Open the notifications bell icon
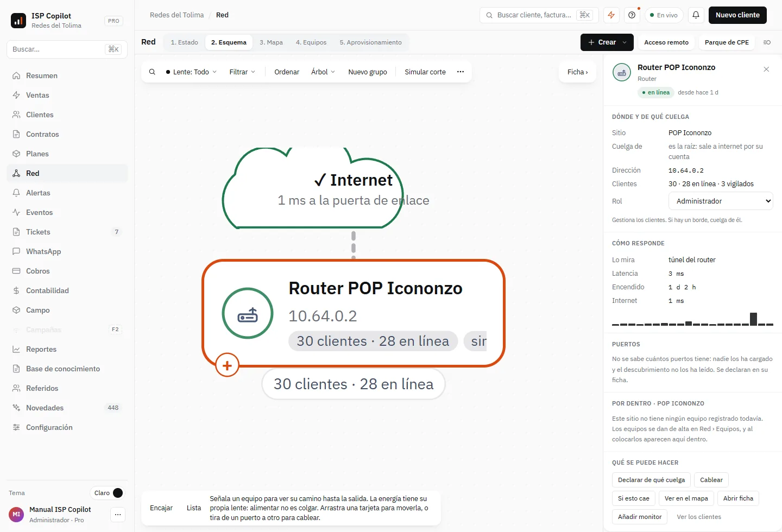Viewport: 782px width, 532px height. tap(696, 15)
